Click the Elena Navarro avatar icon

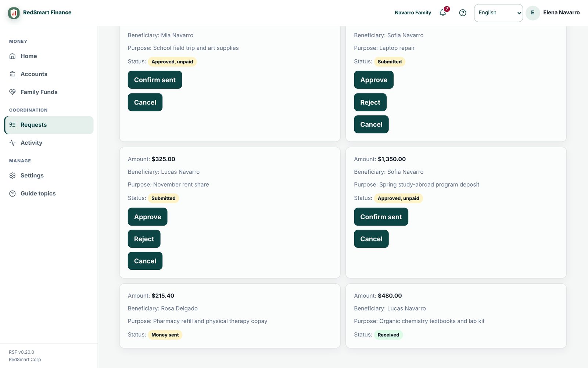pos(533,13)
